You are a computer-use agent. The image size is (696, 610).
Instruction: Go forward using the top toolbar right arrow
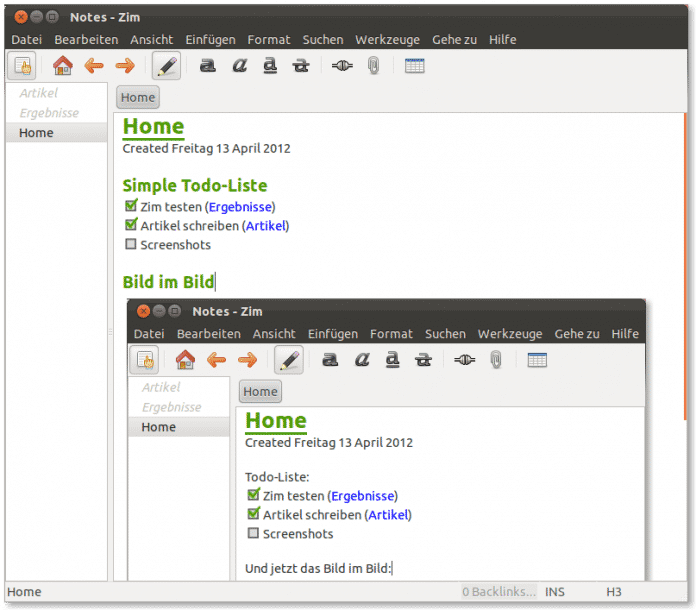tap(125, 66)
